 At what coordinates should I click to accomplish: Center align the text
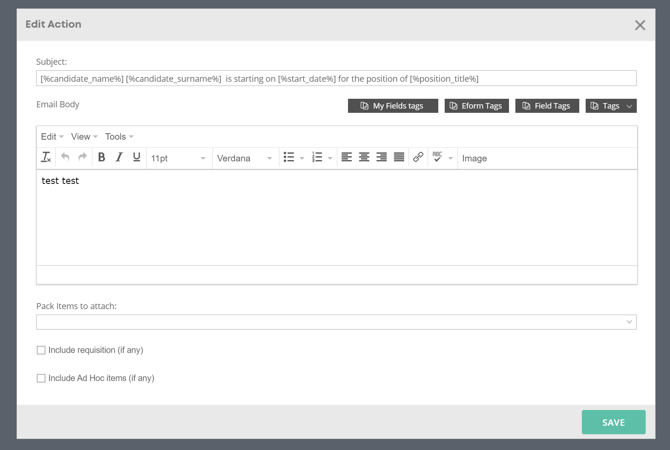[x=364, y=158]
